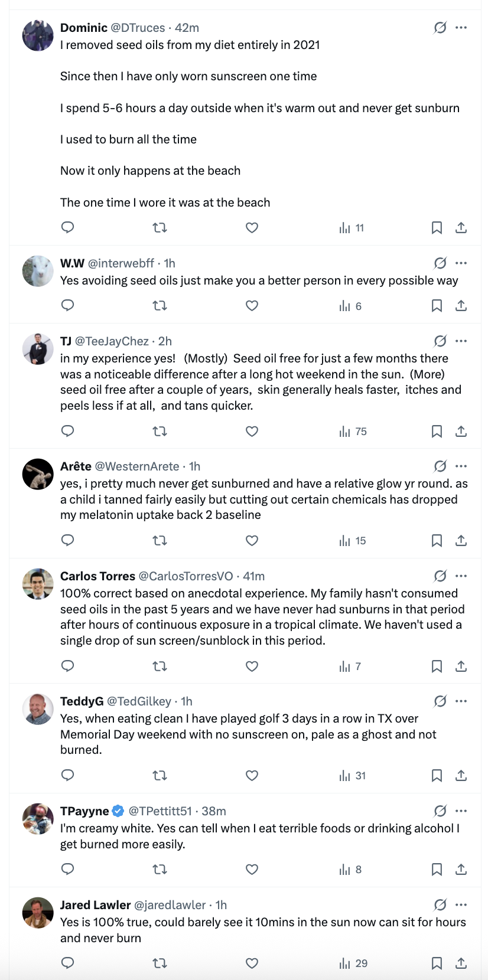Click the 42m timestamp on Dominic's tweet
Screen dimensions: 488x980
187,28
